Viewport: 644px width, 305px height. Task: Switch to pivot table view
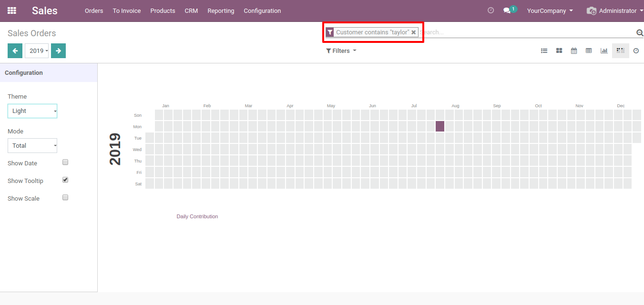coord(589,51)
